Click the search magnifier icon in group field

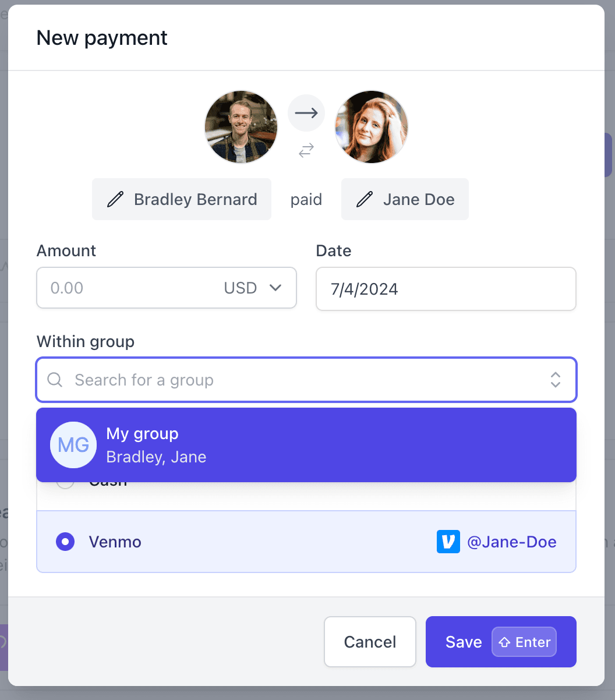coord(55,380)
